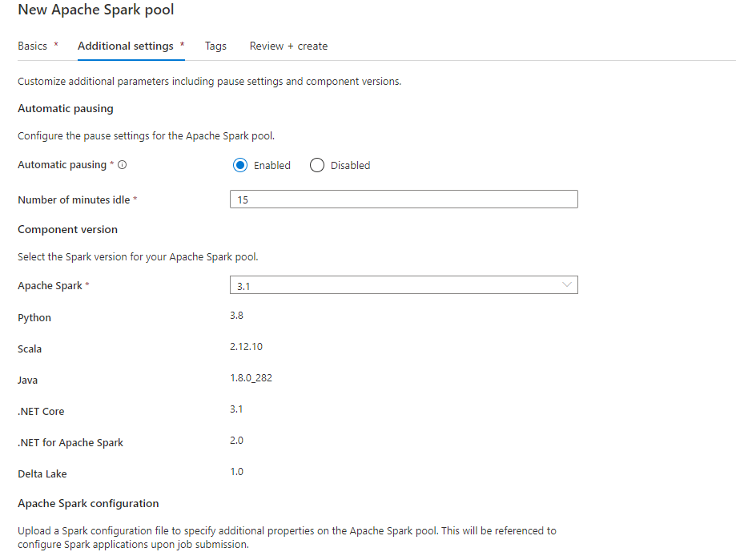Click the Apache Spark configuration heading
The height and width of the screenshot is (560, 736).
point(88,503)
